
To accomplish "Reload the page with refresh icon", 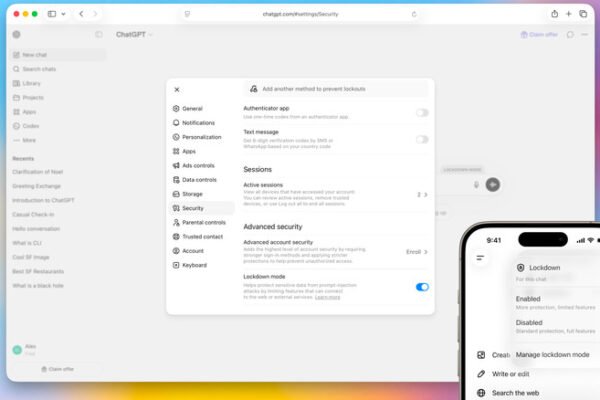I will 414,14.
